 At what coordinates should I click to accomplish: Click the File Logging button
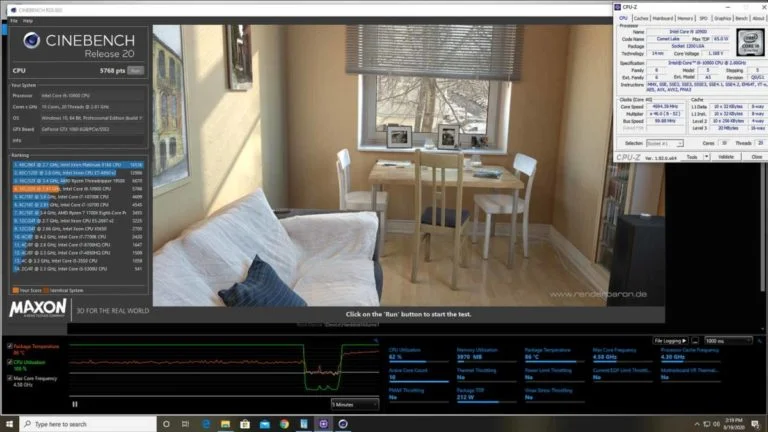(x=670, y=341)
